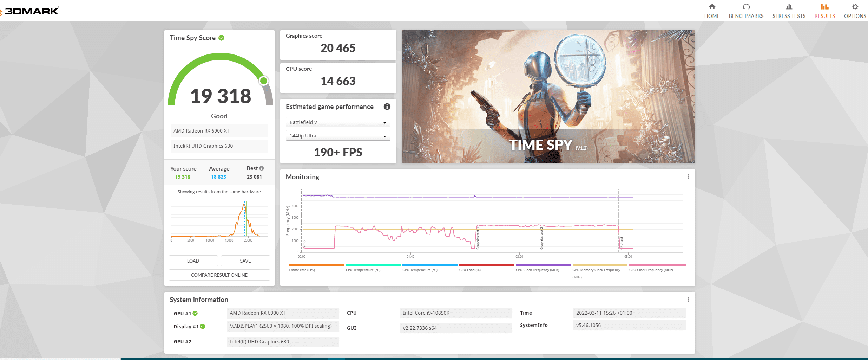
Task: Click the Best score value 23 081
Action: (254, 177)
